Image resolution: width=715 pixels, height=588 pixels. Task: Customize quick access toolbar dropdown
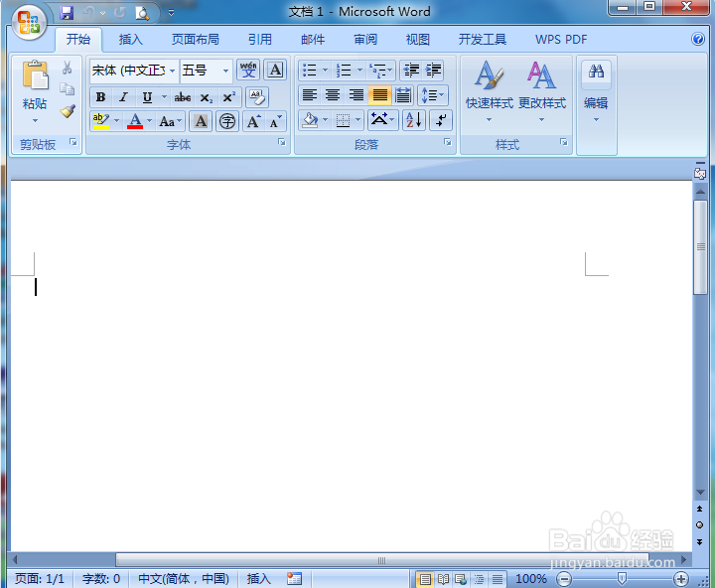[171, 13]
